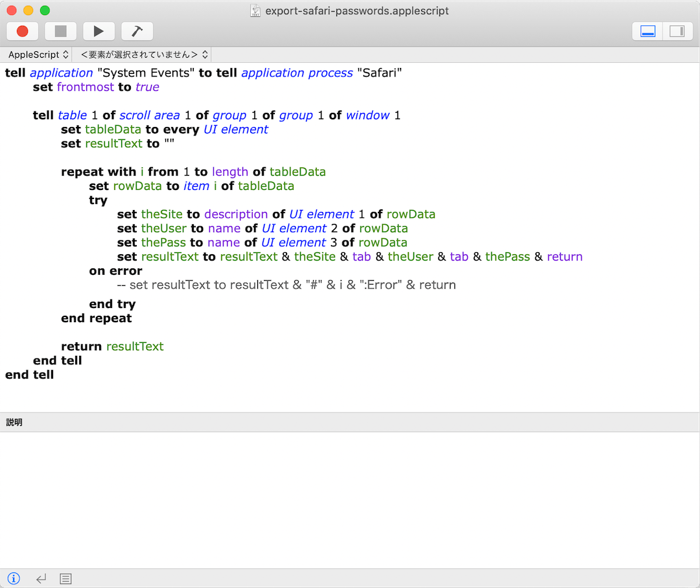The height and width of the screenshot is (588, 700).
Task: Click the resultText variable in the return statement
Action: (x=135, y=346)
